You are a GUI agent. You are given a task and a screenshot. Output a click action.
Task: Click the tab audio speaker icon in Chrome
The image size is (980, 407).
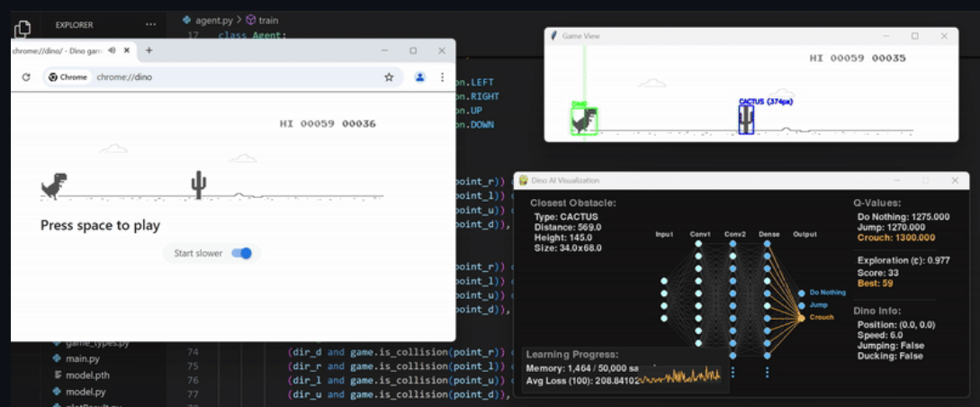(x=112, y=50)
